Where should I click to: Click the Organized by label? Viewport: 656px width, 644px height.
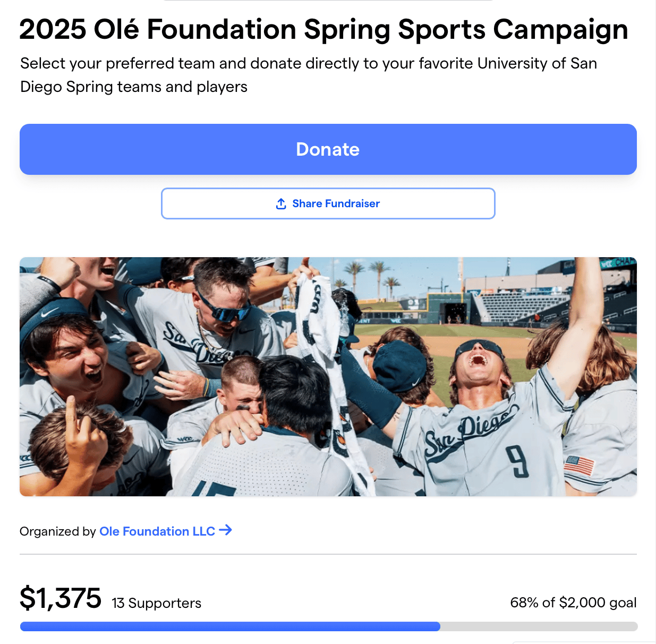[57, 531]
